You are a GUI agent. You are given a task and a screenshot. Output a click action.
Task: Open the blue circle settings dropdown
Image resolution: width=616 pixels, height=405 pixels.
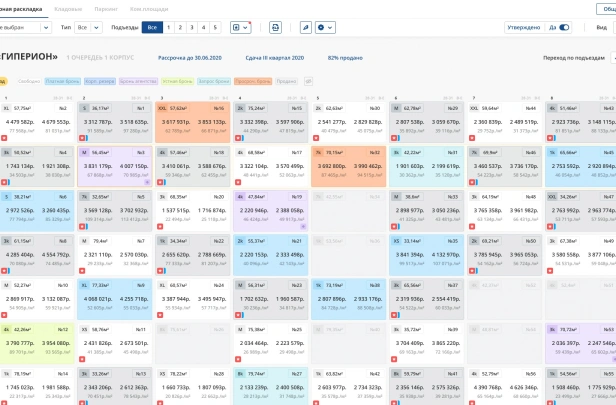325,28
